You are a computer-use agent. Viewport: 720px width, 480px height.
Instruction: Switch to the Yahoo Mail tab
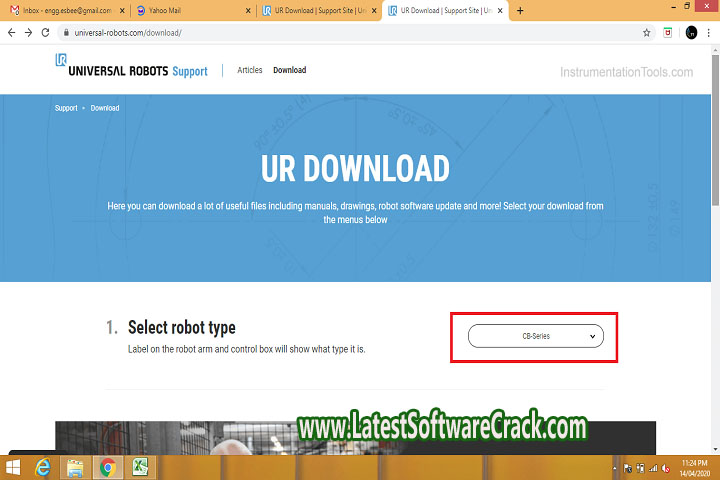pos(192,11)
